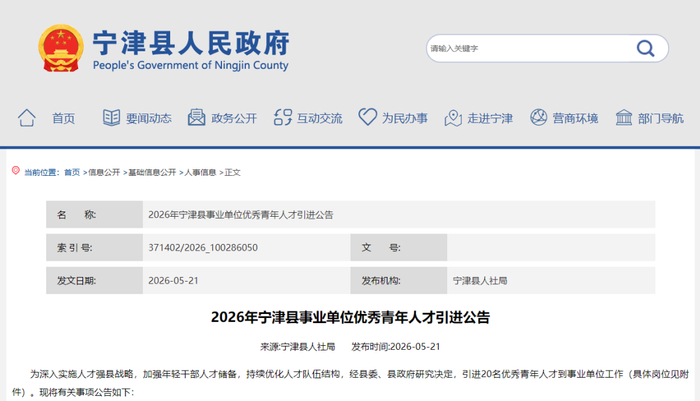This screenshot has height=401, width=700.
Task: Click the globe icon for 营商环境
Action: (538, 117)
